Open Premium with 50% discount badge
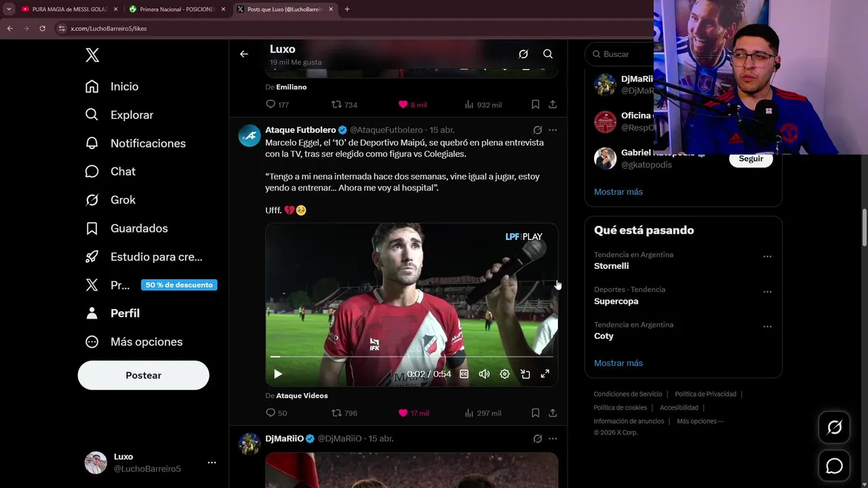This screenshot has width=868, height=488. point(151,285)
